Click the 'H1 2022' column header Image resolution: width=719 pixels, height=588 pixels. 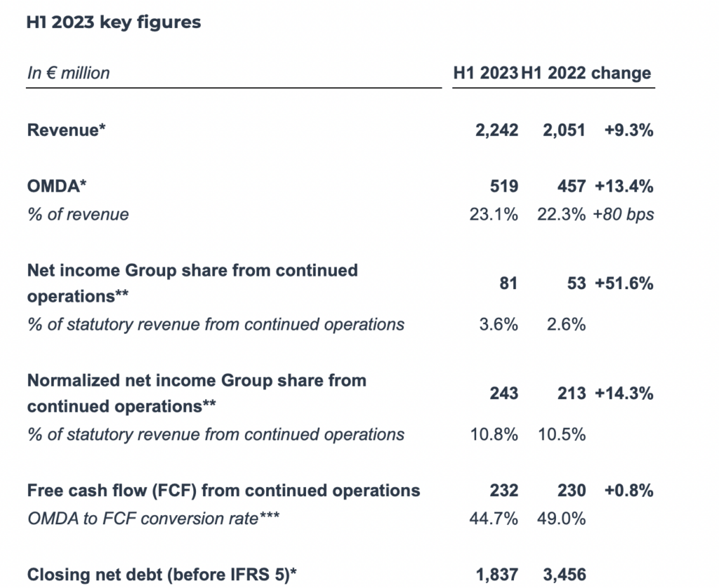[553, 73]
